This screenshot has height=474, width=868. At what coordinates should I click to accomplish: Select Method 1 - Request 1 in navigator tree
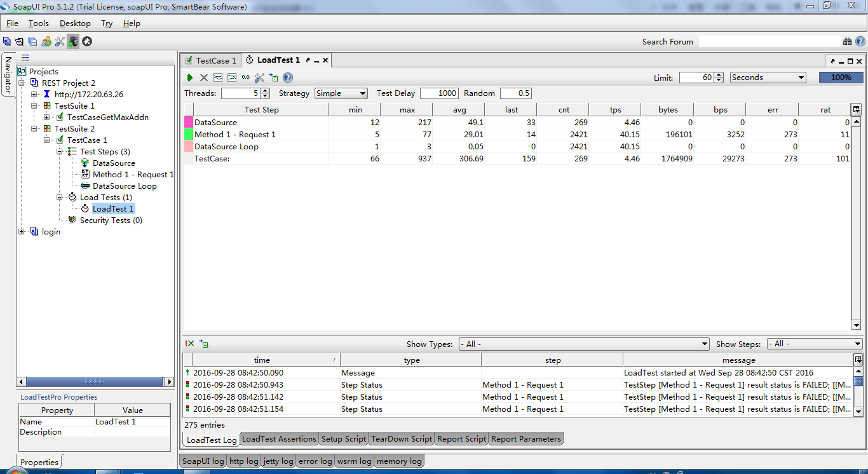pyautogui.click(x=133, y=174)
